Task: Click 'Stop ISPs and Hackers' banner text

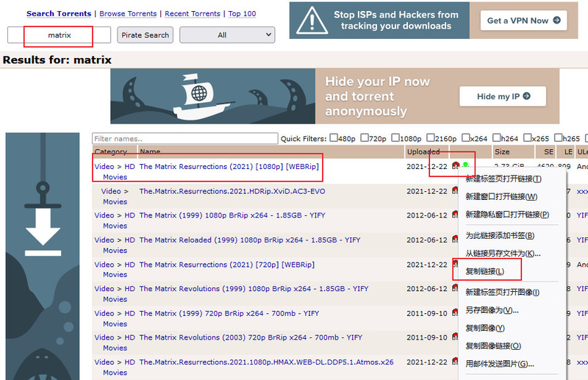Action: [x=396, y=21]
